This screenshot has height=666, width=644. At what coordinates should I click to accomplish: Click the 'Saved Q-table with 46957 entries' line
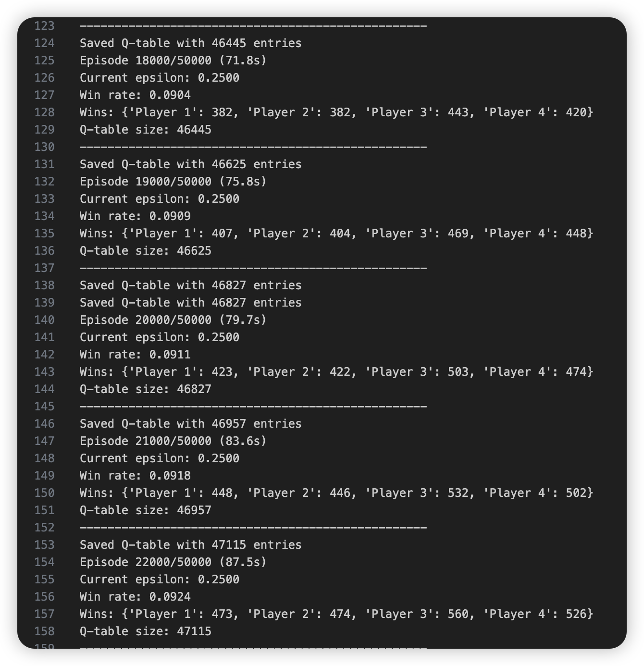[190, 424]
